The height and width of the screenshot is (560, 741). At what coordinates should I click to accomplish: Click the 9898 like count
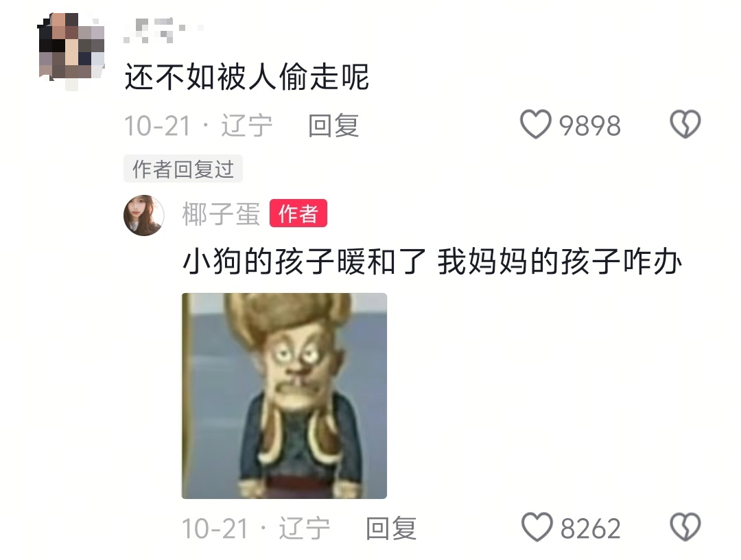click(x=590, y=126)
